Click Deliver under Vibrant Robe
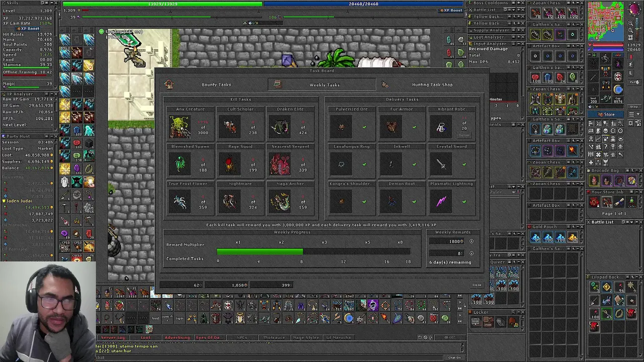 [x=464, y=135]
